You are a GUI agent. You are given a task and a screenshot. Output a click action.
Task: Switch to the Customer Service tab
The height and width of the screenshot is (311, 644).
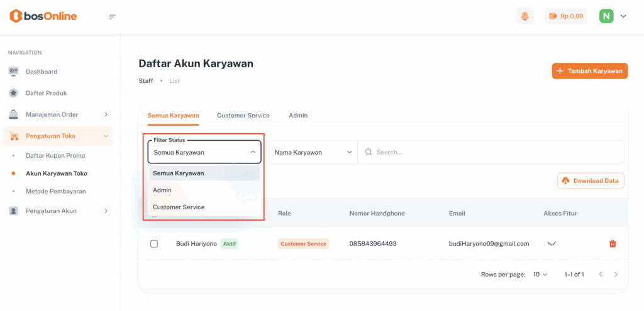pos(243,116)
